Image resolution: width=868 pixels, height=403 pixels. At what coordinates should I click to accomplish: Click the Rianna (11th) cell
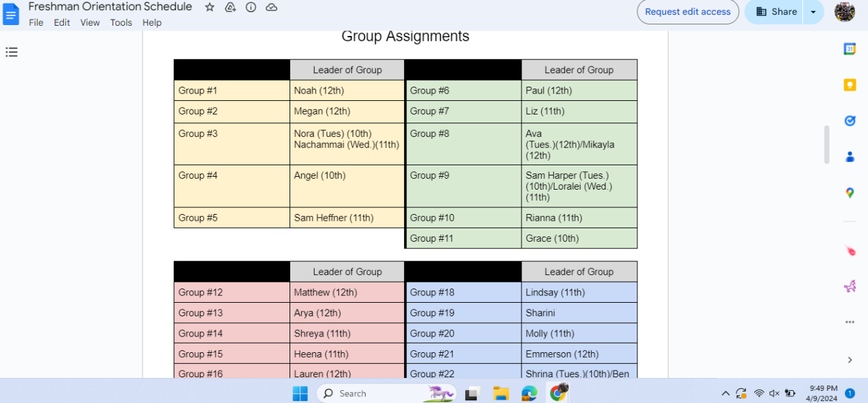click(579, 218)
